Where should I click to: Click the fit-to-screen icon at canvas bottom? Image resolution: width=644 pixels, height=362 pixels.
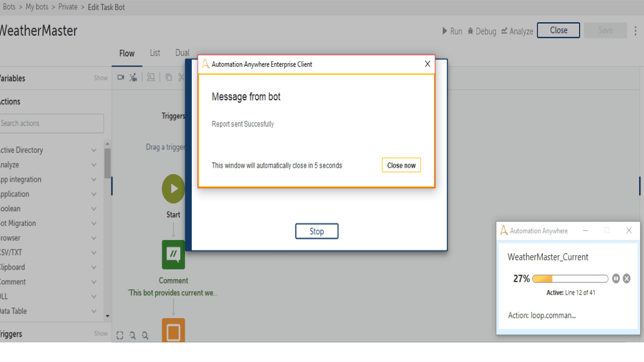pyautogui.click(x=120, y=335)
